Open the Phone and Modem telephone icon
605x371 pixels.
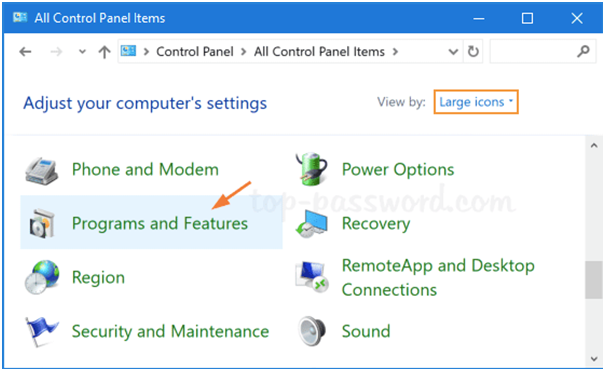tap(42, 170)
